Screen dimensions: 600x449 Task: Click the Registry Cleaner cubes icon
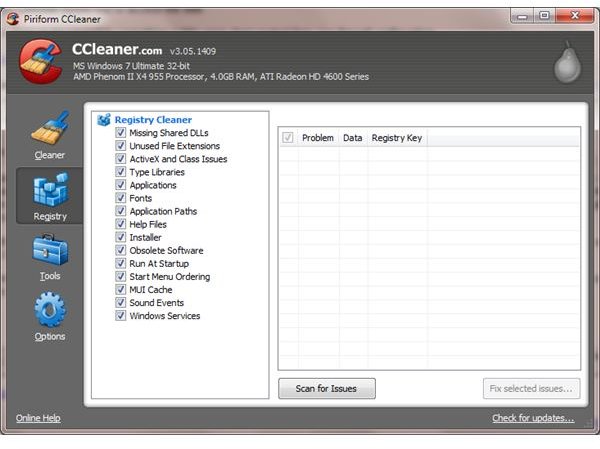click(x=104, y=120)
